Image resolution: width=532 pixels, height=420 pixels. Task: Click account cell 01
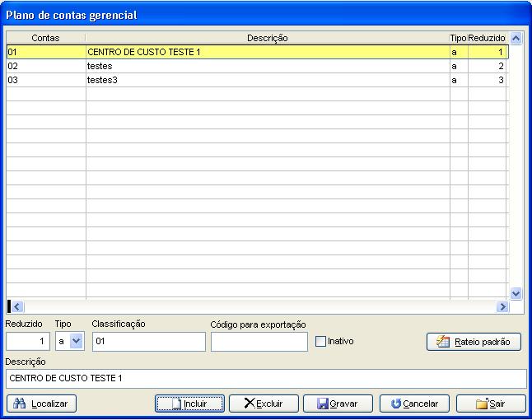coord(46,52)
